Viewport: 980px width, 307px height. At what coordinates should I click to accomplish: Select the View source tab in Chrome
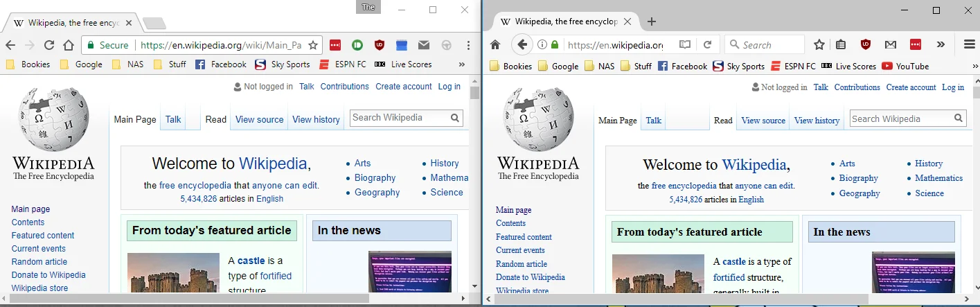(260, 119)
